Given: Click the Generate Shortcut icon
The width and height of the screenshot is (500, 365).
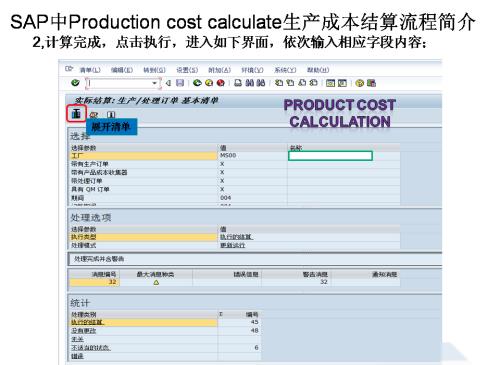Looking at the screenshot, I should point(342,83).
